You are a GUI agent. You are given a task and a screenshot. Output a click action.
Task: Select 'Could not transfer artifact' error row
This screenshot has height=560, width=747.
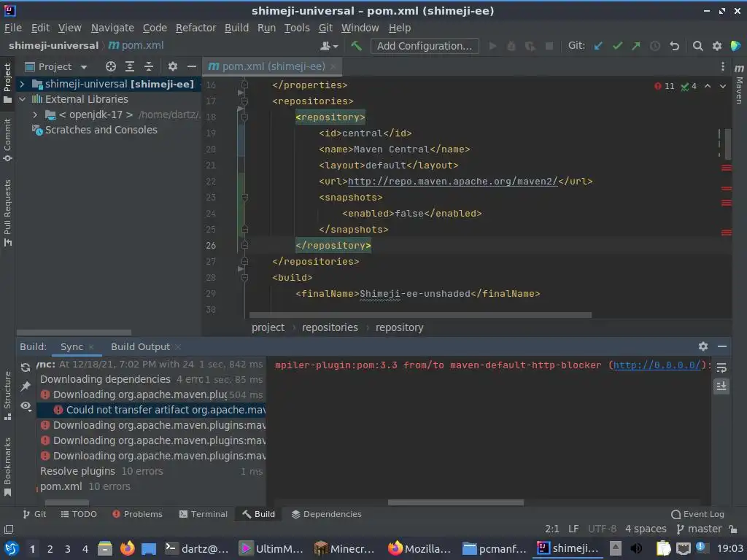(151, 410)
